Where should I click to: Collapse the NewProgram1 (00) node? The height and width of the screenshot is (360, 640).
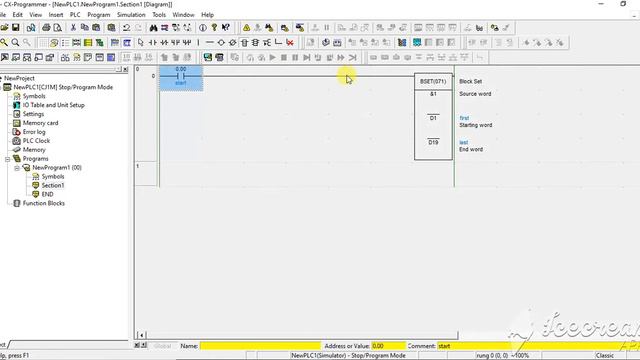[17, 168]
